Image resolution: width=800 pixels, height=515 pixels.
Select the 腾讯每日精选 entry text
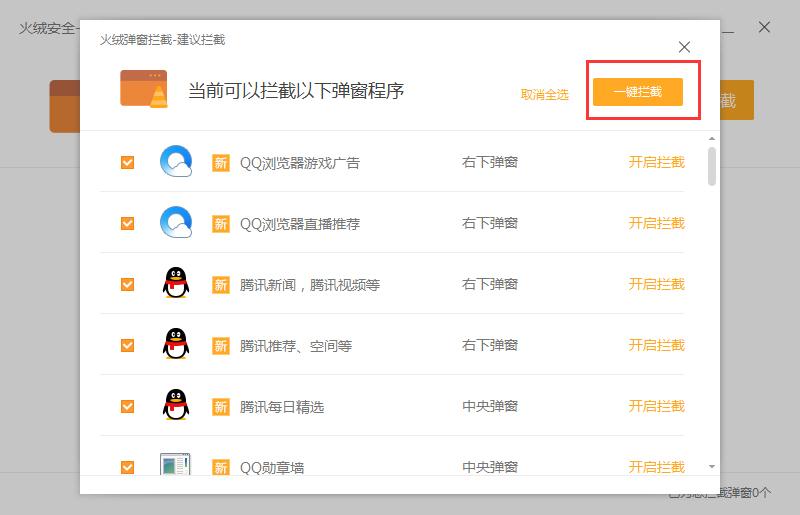pyautogui.click(x=282, y=407)
